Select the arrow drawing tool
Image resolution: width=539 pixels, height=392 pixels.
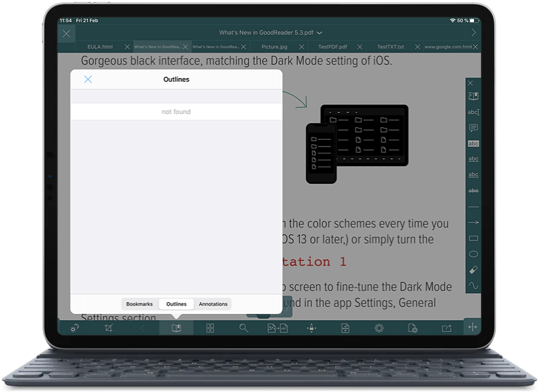pyautogui.click(x=473, y=223)
